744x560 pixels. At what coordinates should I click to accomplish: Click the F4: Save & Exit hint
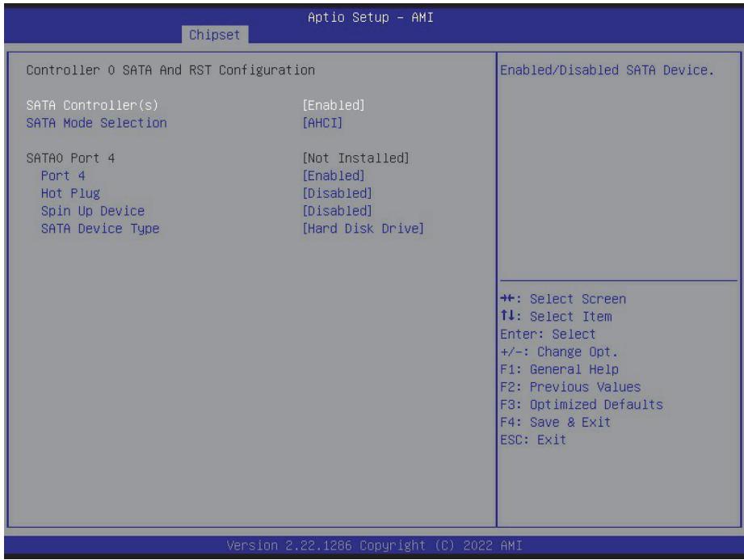[x=555, y=422]
